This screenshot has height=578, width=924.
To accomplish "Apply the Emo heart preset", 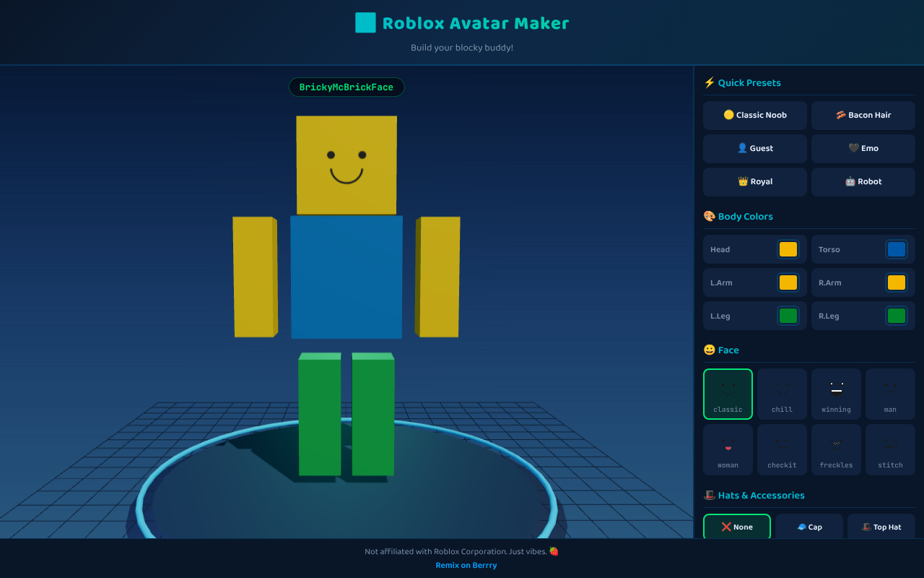I will (863, 148).
